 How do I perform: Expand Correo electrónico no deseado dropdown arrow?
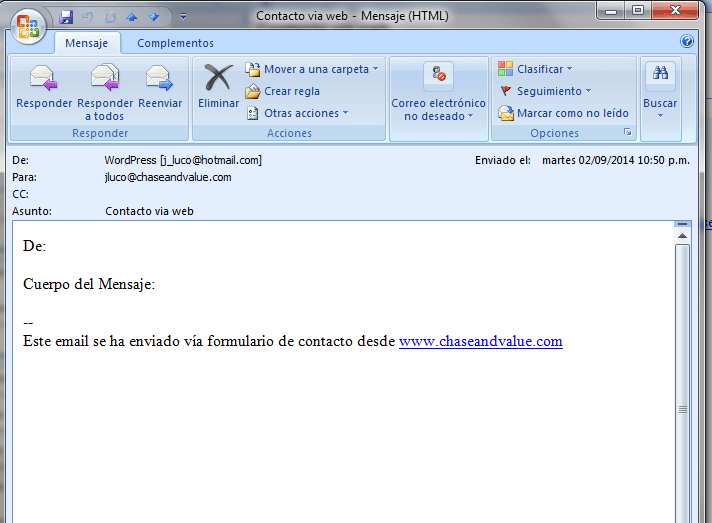tap(471, 116)
